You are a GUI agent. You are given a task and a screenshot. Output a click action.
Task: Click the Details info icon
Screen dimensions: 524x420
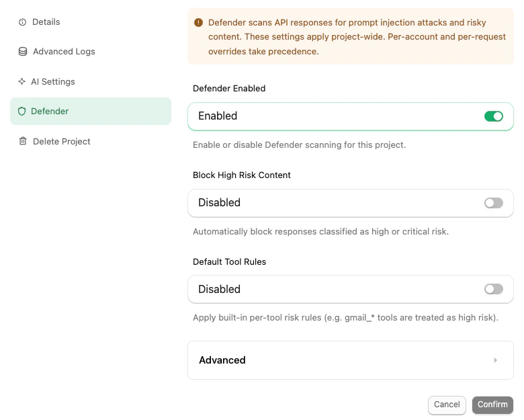click(22, 22)
